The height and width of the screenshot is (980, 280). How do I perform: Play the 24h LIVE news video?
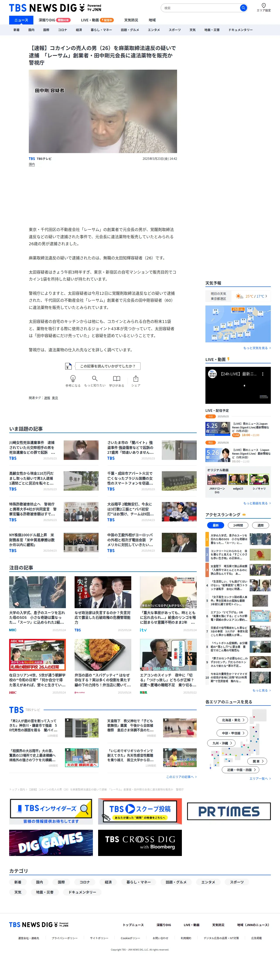pos(238,385)
